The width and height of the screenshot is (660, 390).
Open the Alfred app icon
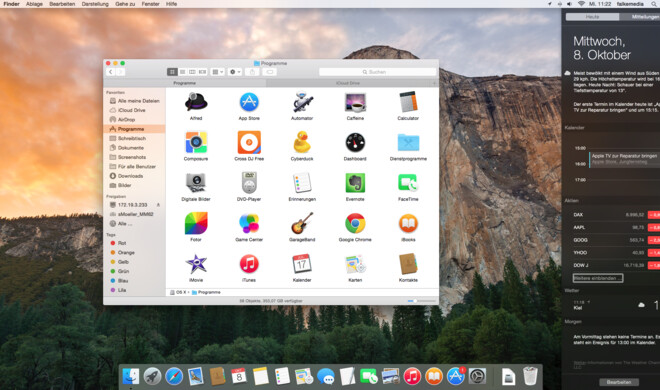(196, 102)
